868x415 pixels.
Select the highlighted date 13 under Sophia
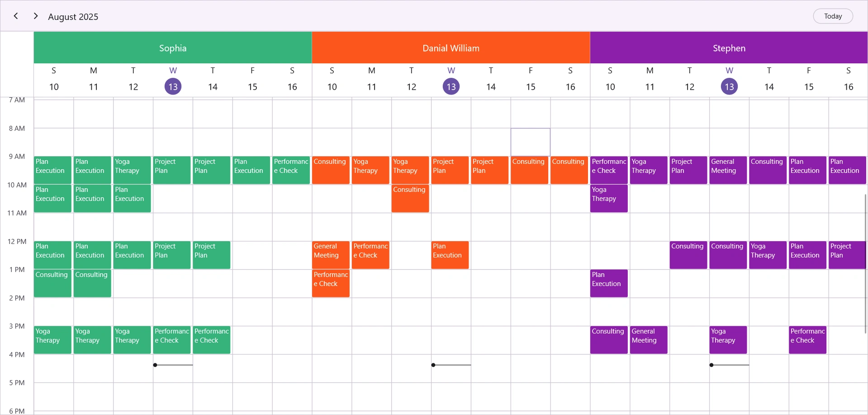(173, 86)
